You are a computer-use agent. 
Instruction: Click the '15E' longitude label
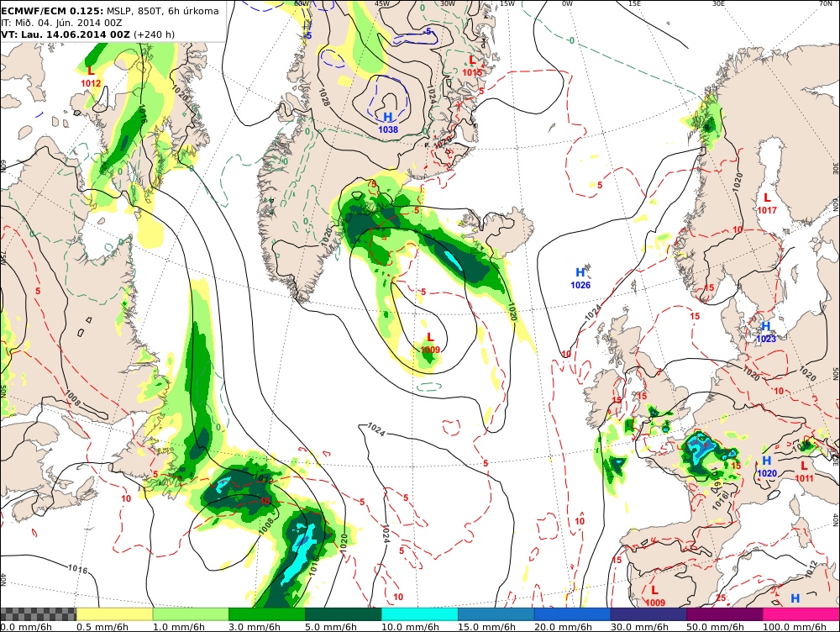click(635, 3)
